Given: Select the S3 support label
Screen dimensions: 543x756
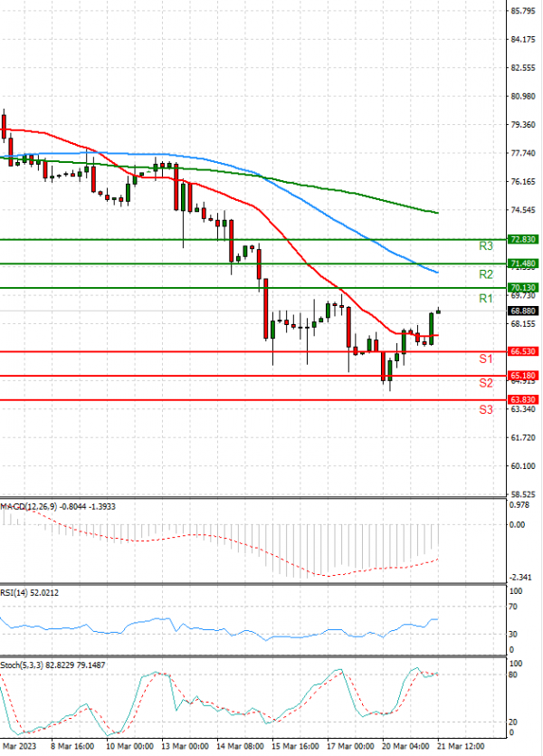Looking at the screenshot, I should 486,409.
